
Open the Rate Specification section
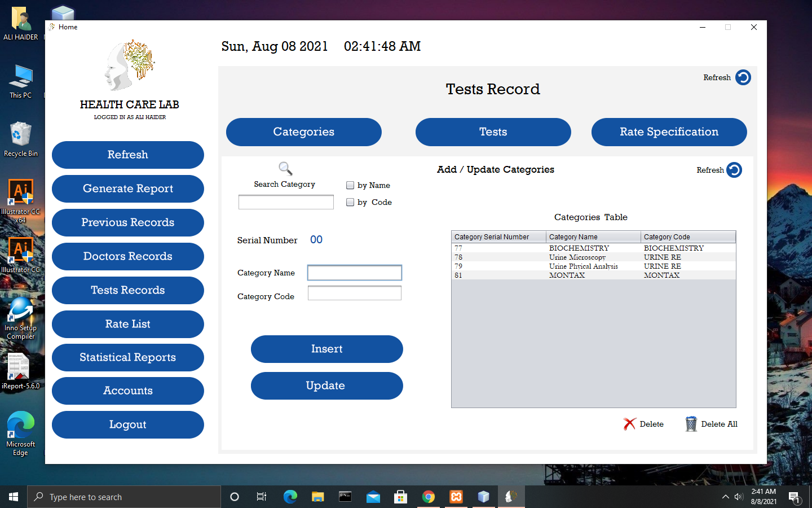669,132
